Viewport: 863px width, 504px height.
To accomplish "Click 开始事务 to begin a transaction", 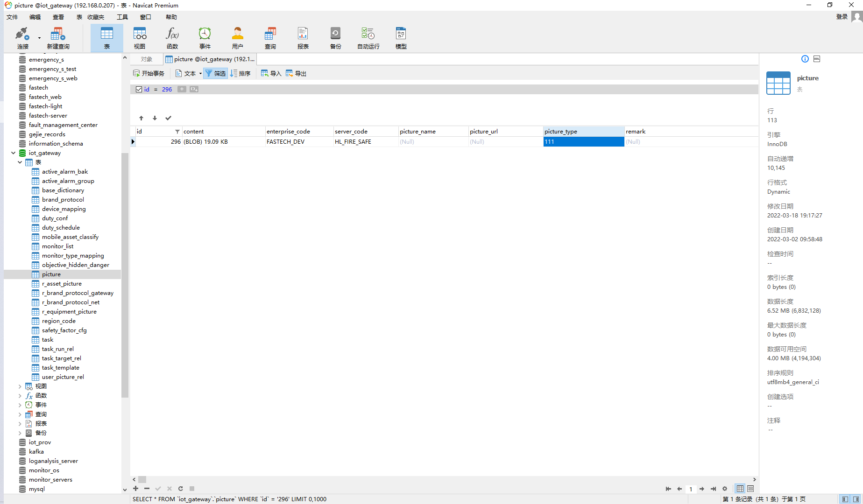I will (x=149, y=73).
